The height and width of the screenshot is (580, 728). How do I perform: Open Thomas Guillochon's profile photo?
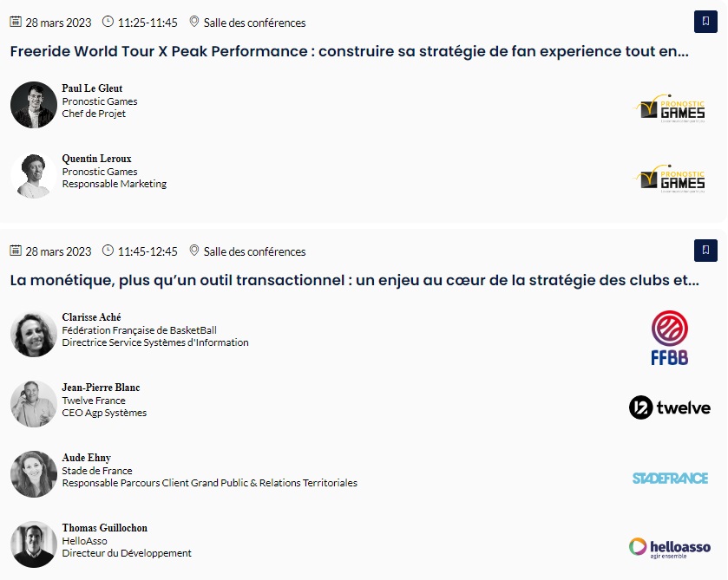point(34,544)
